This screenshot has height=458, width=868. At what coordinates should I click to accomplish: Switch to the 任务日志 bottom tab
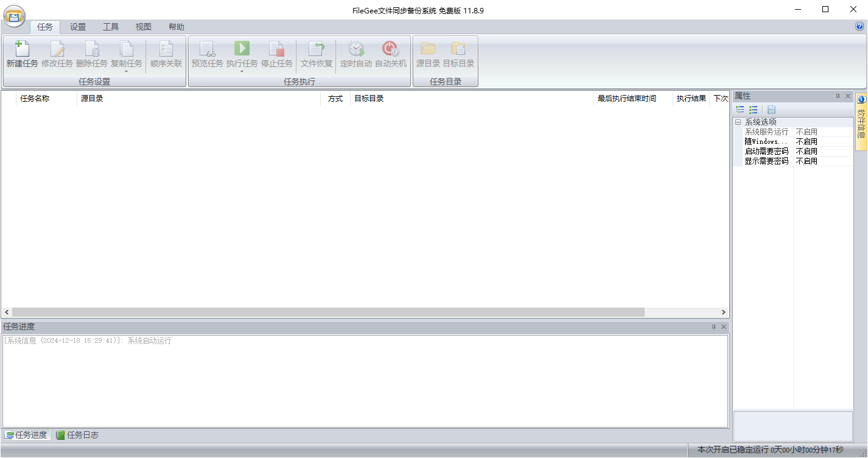77,435
